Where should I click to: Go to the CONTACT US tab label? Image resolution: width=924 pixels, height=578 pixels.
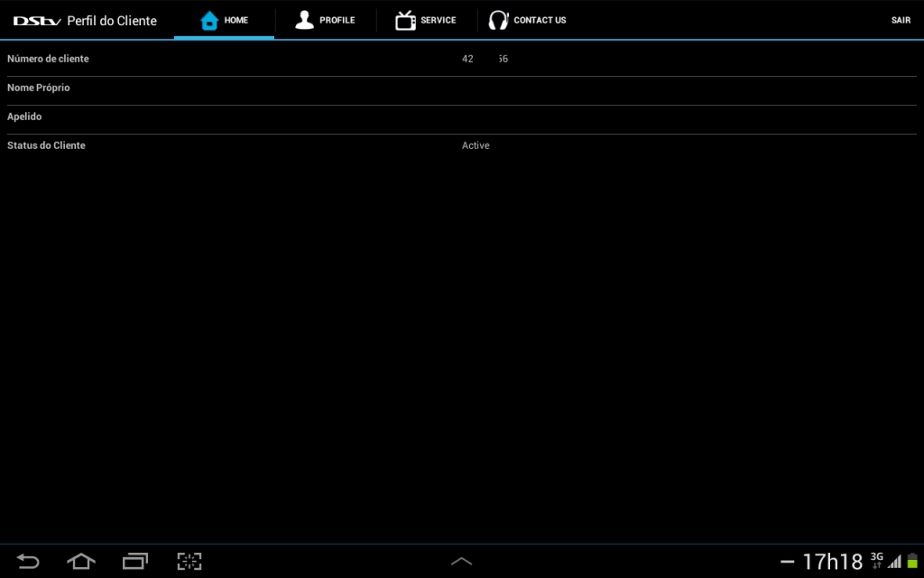point(540,20)
